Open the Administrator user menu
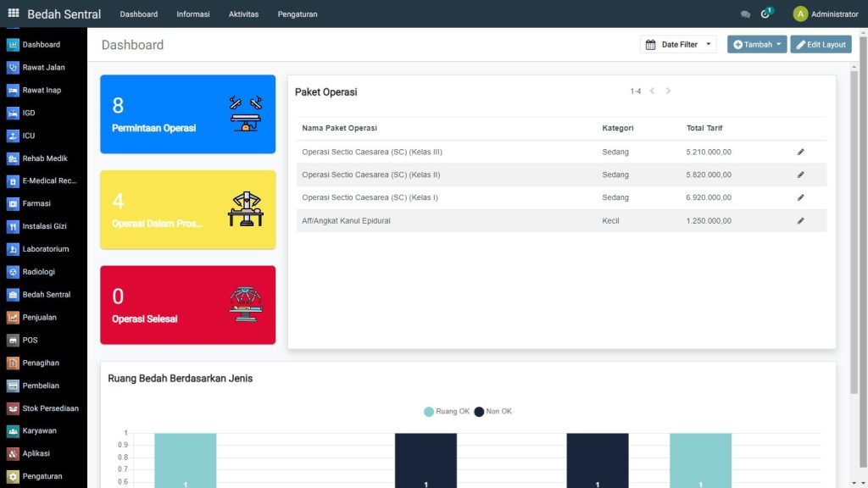 point(826,14)
